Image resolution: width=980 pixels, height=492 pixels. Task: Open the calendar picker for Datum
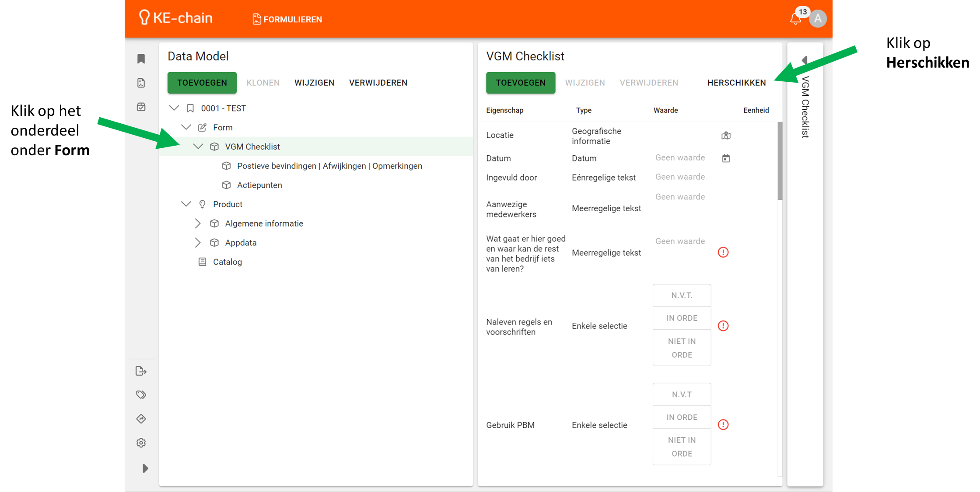[x=726, y=158]
